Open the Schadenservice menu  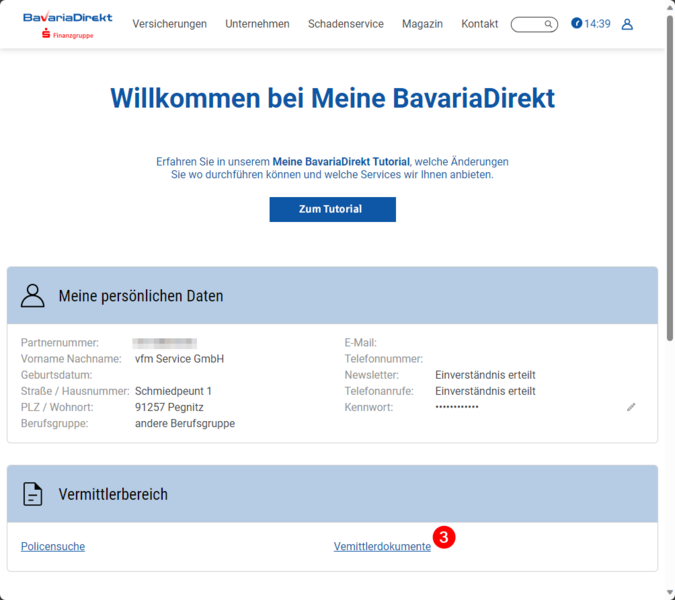pyautogui.click(x=346, y=24)
